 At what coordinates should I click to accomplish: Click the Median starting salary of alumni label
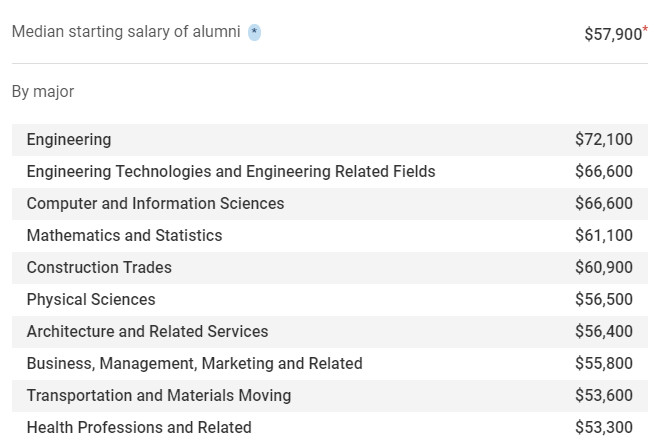coord(126,32)
